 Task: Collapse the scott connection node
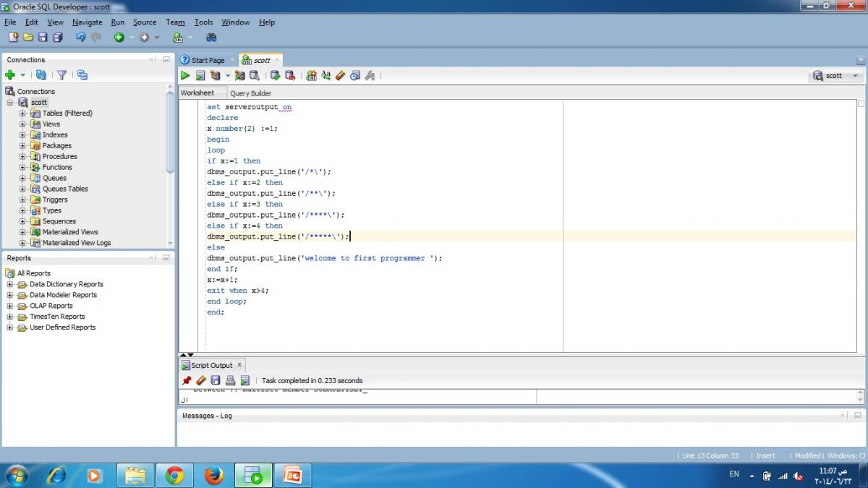tap(10, 103)
